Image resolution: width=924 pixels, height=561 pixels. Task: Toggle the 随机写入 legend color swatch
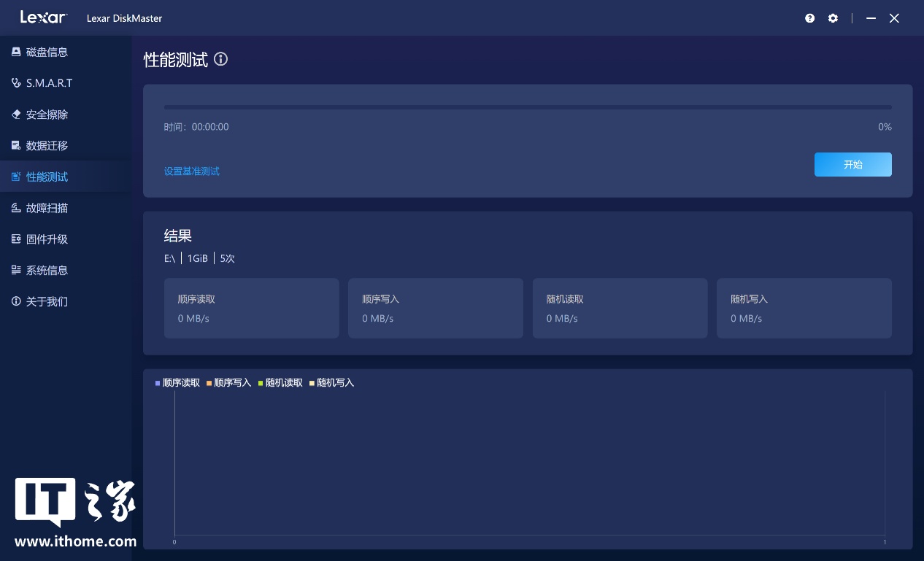312,383
